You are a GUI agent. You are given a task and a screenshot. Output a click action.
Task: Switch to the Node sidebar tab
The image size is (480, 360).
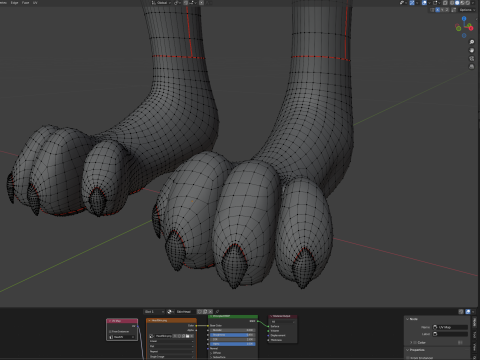[475, 322]
